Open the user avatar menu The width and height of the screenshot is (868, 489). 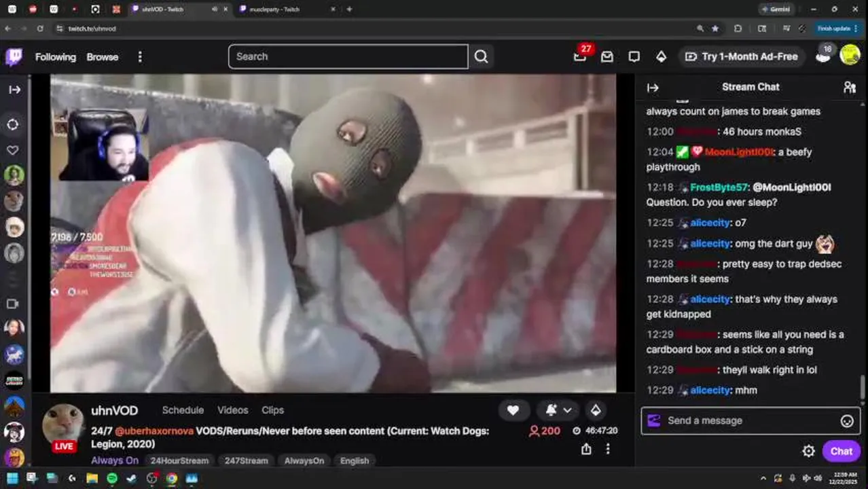(850, 56)
